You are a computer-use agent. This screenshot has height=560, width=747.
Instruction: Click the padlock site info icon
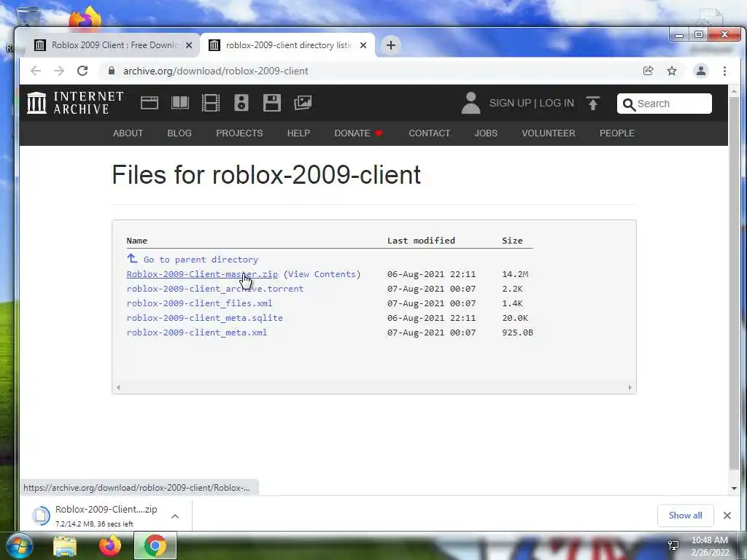(112, 71)
